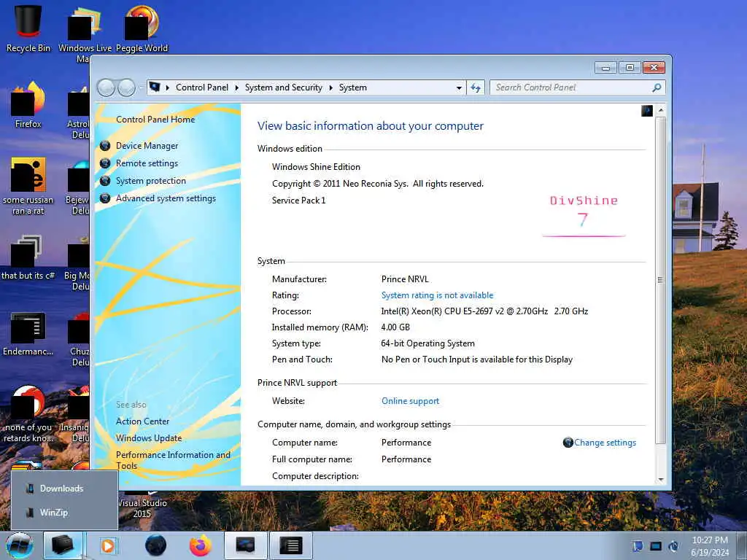Click the refresh button beside address bar
This screenshot has width=747, height=560.
point(476,87)
